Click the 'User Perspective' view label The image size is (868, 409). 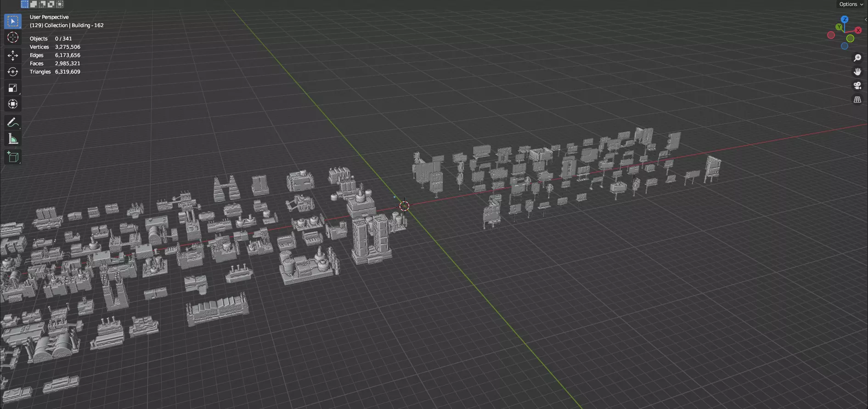coord(49,17)
